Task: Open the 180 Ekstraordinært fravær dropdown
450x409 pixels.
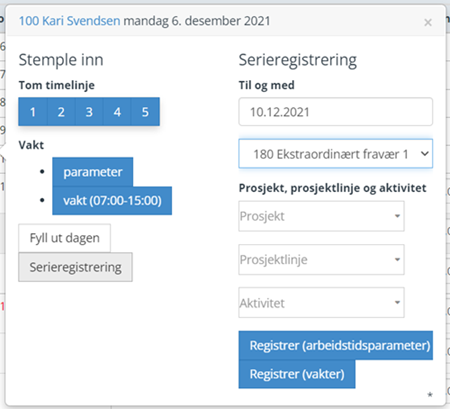Action: pos(336,154)
